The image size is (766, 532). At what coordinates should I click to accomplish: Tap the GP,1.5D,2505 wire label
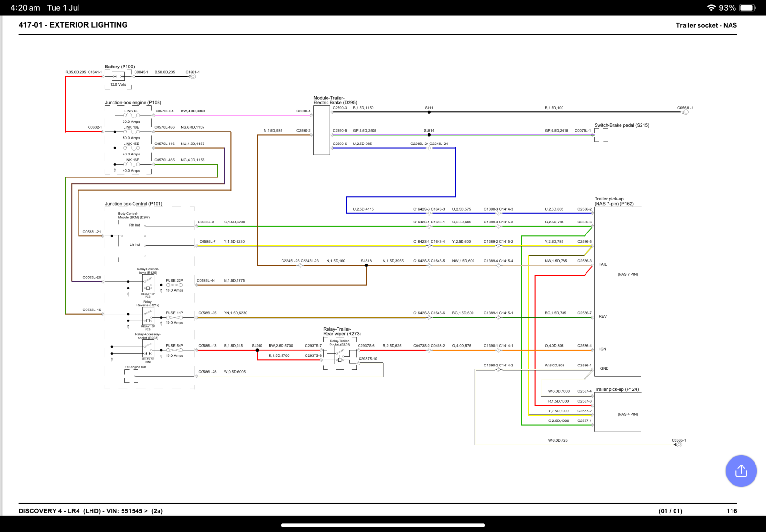(365, 131)
